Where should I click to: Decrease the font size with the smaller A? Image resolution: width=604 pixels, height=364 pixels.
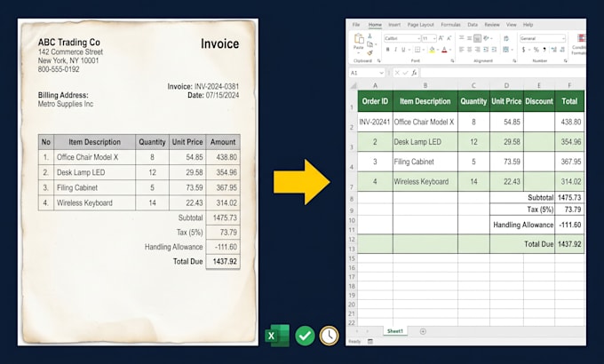(449, 38)
